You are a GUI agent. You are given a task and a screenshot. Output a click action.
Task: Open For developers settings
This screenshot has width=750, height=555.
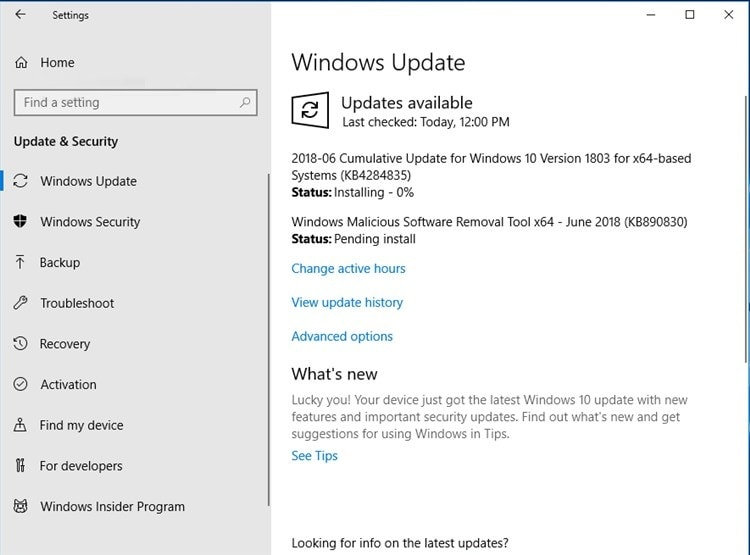[x=81, y=466]
